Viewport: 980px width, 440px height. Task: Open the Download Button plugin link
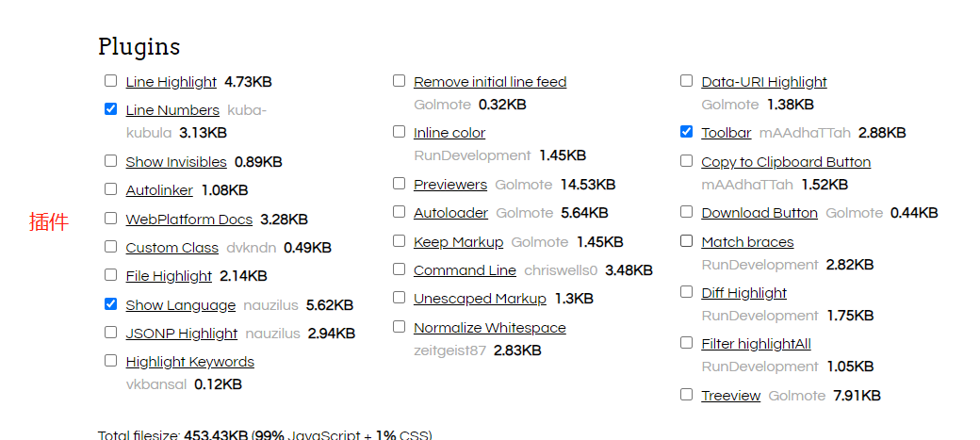click(x=759, y=213)
